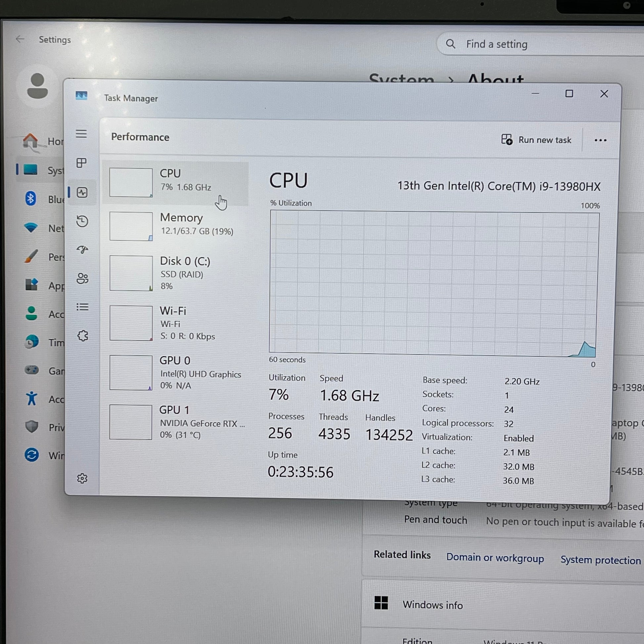Click Logical processors value 32

point(508,424)
